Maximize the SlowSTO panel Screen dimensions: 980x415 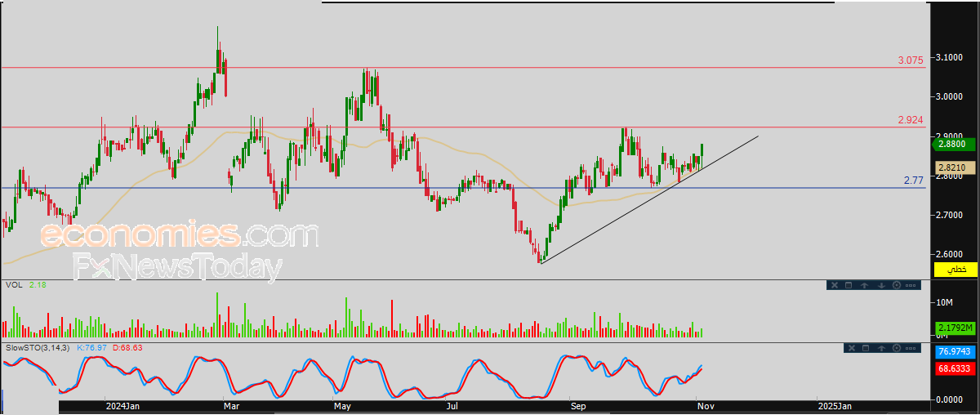(866, 348)
